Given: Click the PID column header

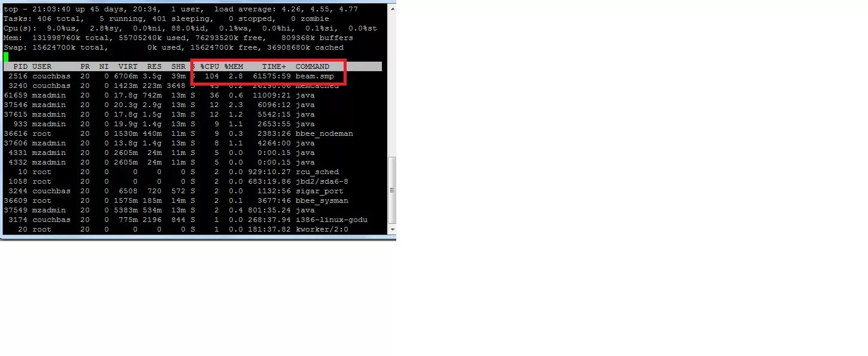Looking at the screenshot, I should pyautogui.click(x=20, y=66).
